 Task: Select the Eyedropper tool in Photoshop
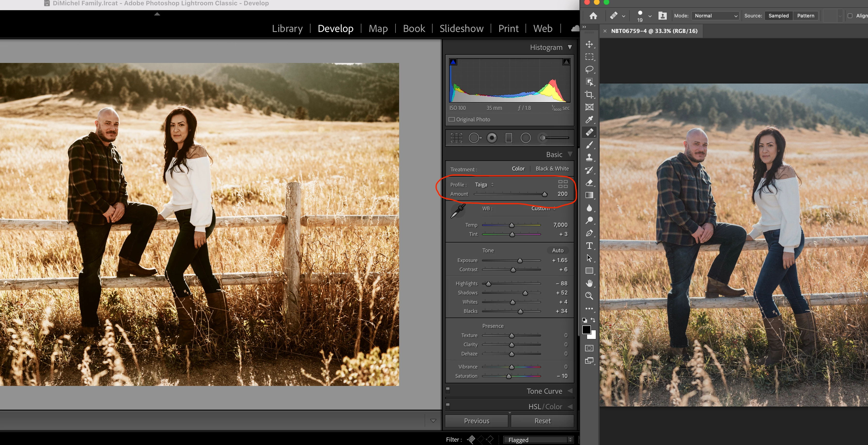click(x=589, y=120)
